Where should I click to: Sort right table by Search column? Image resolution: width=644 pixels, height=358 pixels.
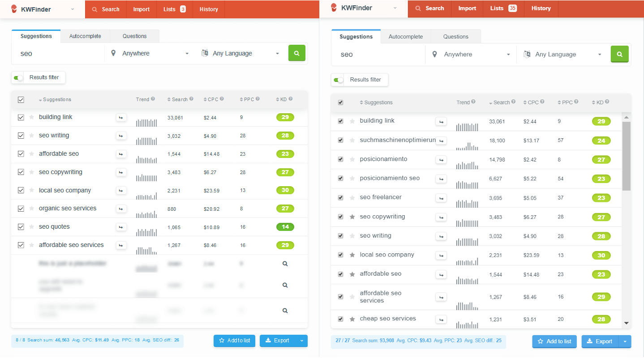click(499, 102)
